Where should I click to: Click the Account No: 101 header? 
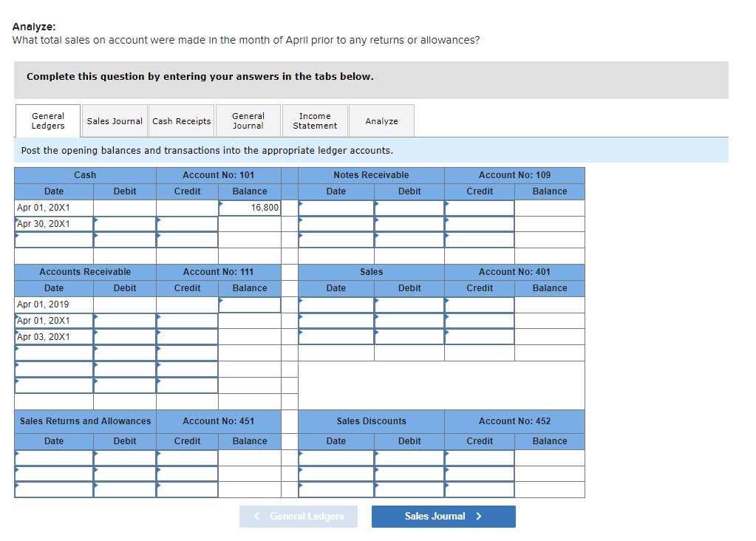click(219, 175)
